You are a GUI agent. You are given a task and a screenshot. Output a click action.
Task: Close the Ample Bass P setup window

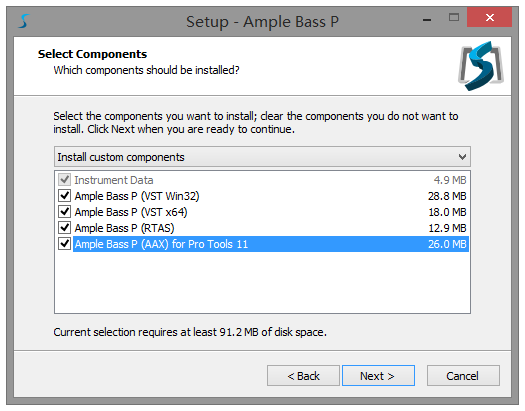tap(490, 17)
